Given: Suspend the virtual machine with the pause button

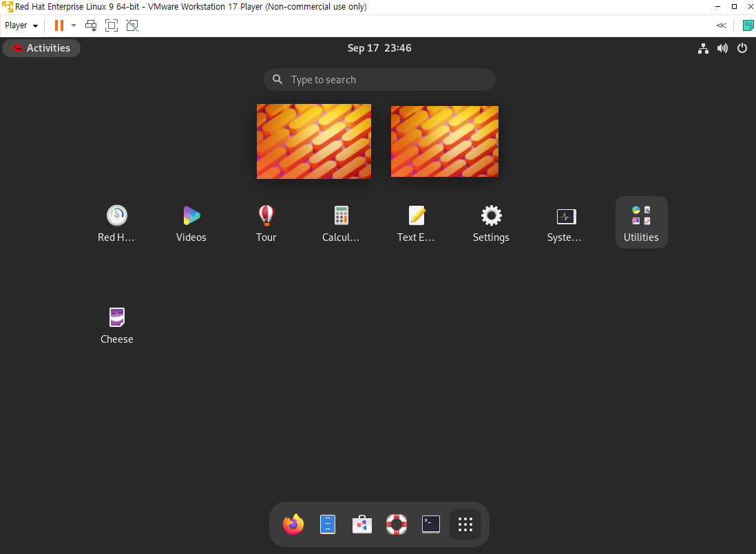Looking at the screenshot, I should 58,25.
